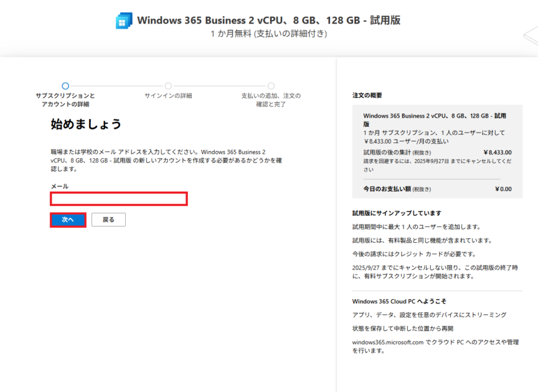Screen dimensions: 538x392
Task: Click 試用版にサインアップしています heading
Action: point(397,213)
